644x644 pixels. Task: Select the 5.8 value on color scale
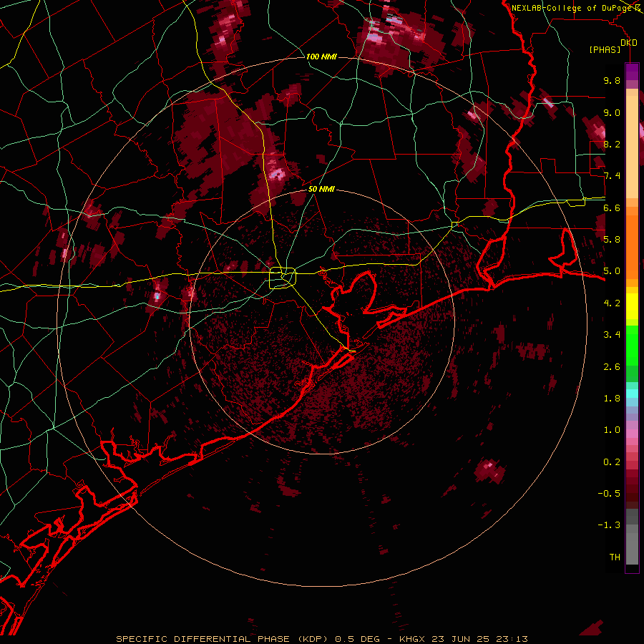pos(612,240)
